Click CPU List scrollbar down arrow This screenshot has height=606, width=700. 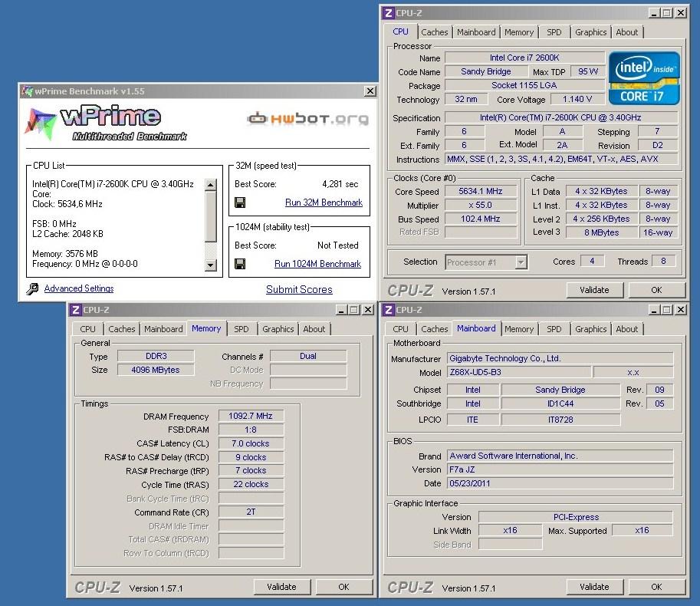[x=210, y=265]
